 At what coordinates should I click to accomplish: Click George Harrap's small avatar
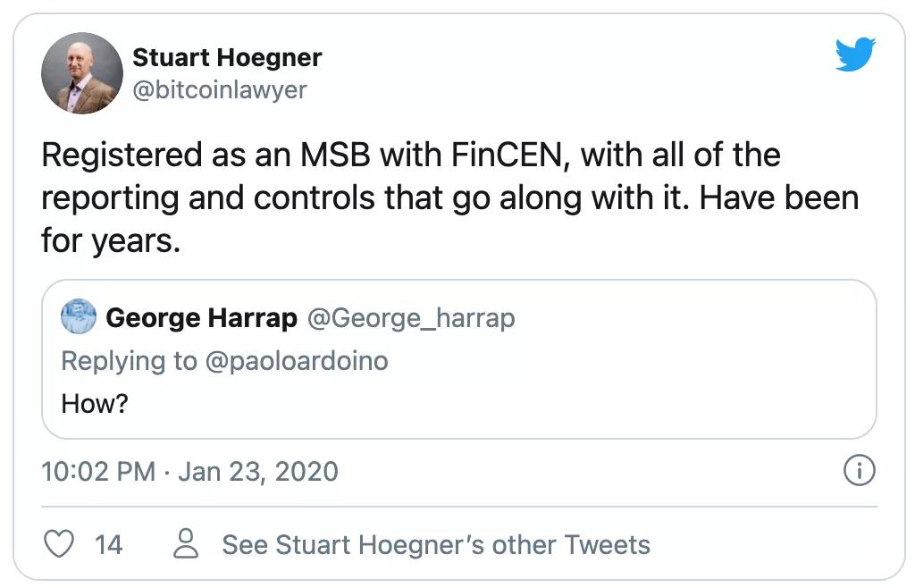[x=79, y=317]
